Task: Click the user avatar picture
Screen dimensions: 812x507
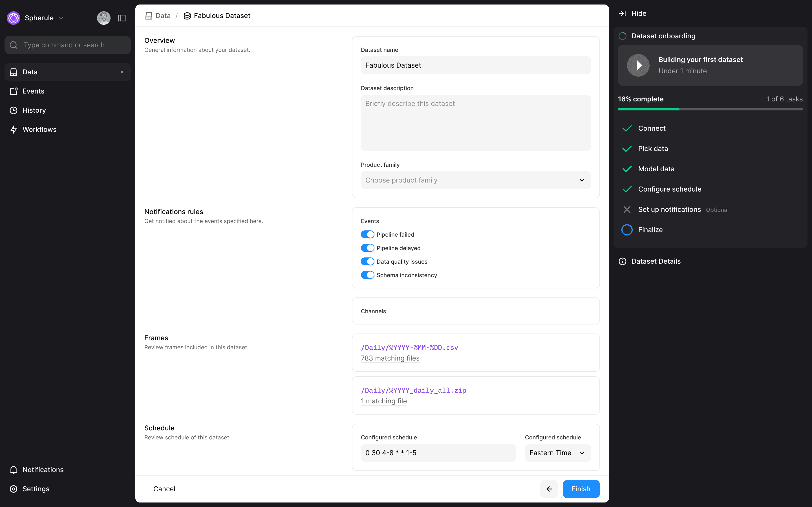Action: pos(104,18)
